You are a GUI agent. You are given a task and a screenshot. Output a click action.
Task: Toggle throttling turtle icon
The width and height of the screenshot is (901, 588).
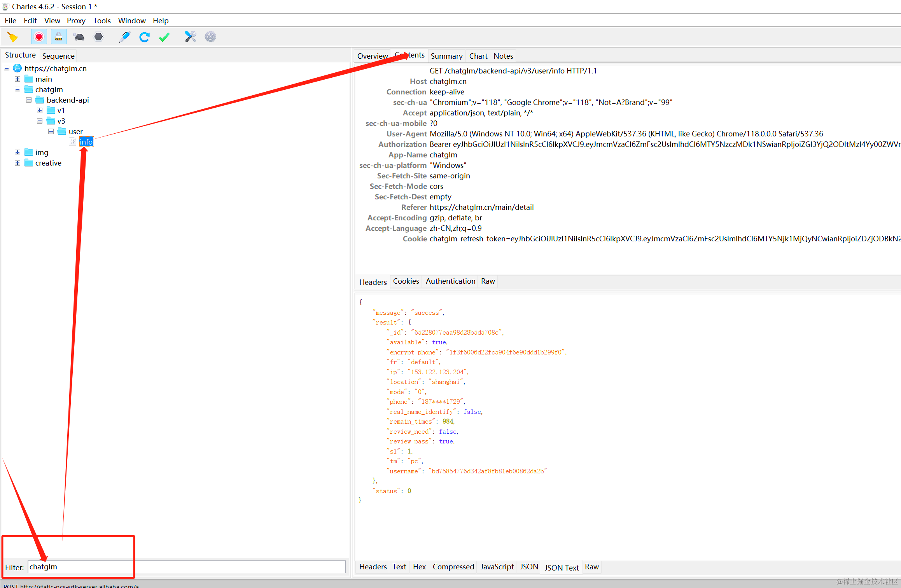79,37
